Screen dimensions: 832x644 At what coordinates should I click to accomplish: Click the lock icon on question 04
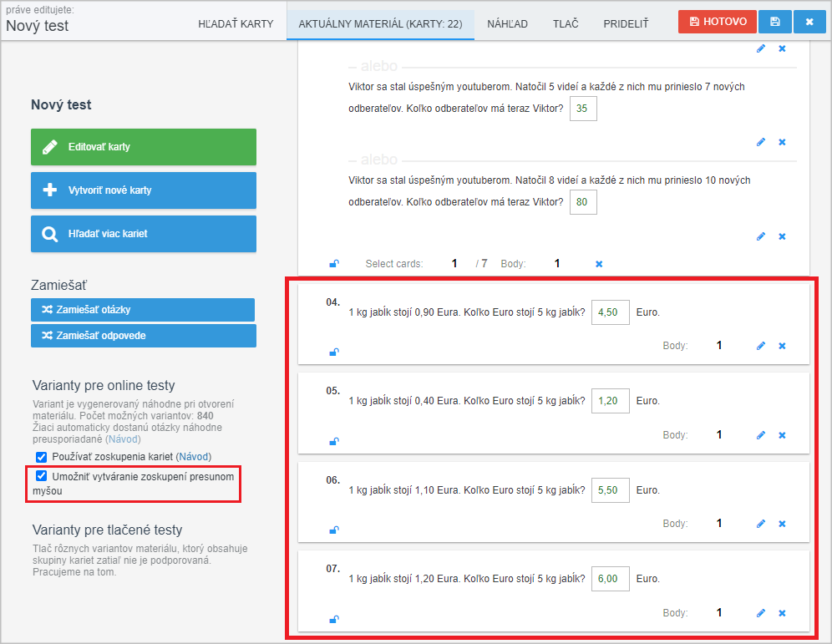pos(334,352)
